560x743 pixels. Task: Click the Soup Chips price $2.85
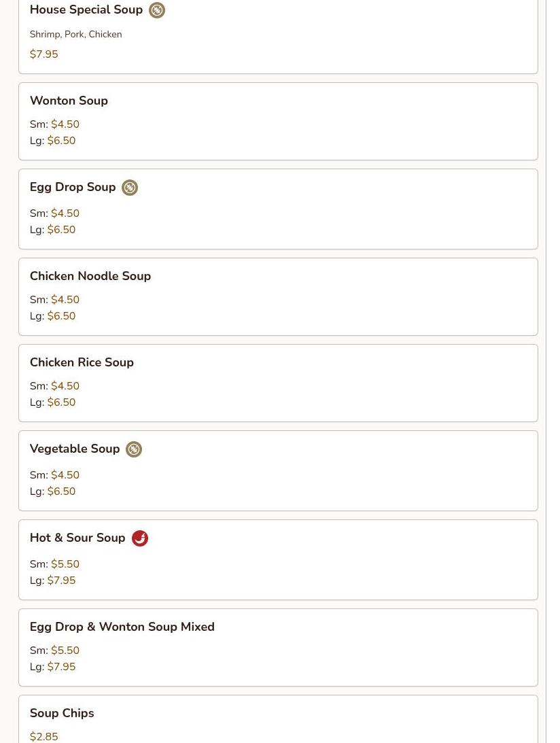tap(44, 736)
